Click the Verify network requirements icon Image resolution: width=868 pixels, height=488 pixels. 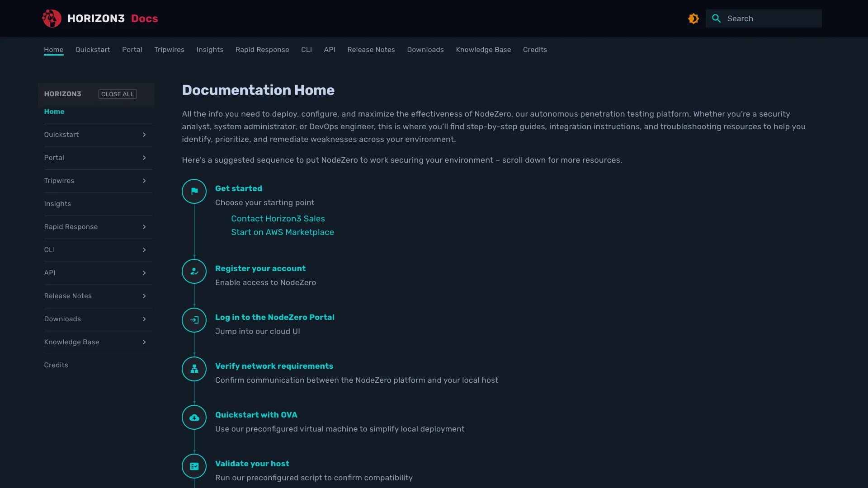pyautogui.click(x=194, y=369)
